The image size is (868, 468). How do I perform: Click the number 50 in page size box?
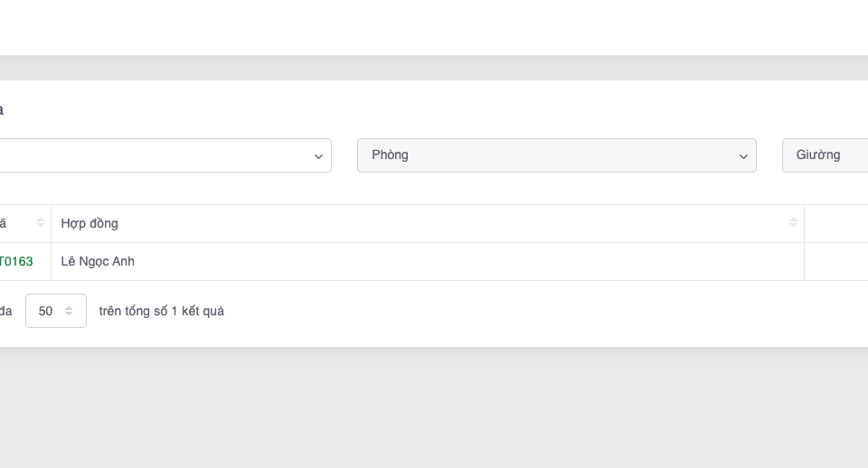pyautogui.click(x=45, y=311)
